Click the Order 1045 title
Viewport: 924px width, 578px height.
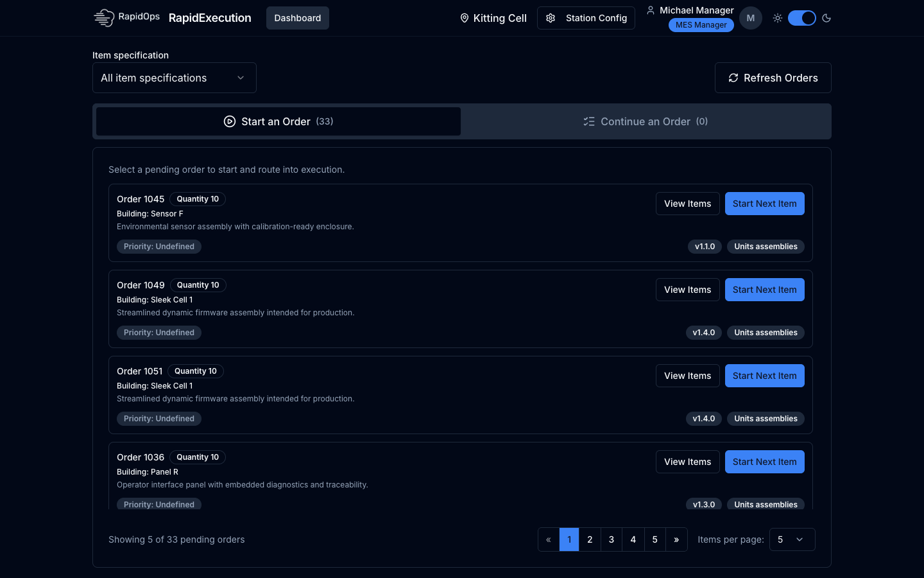[141, 199]
